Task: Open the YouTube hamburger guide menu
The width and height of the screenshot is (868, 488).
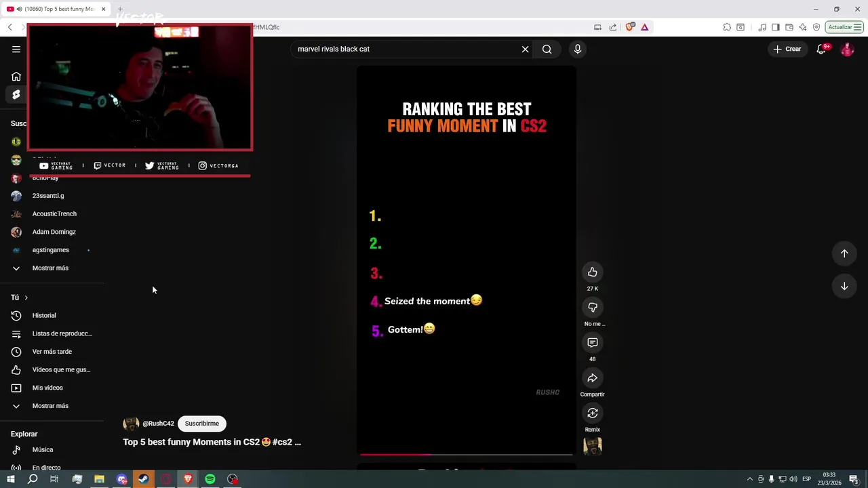Action: (16, 49)
